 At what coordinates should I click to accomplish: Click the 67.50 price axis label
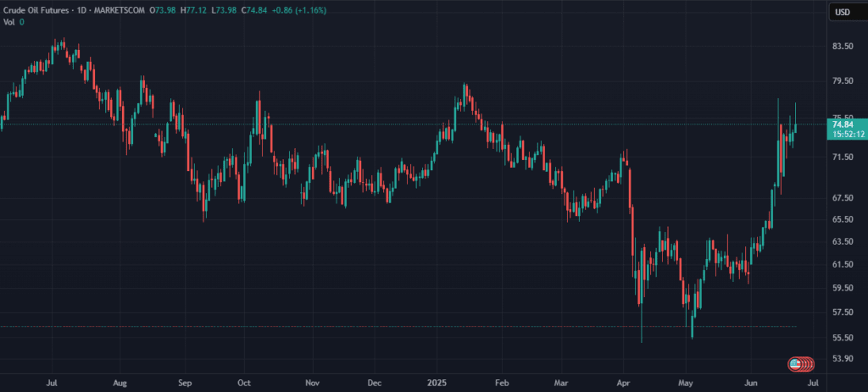(842, 198)
